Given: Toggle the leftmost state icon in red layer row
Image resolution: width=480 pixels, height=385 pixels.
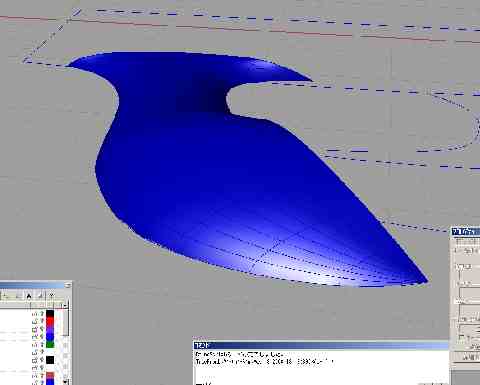Looking at the screenshot, I should pyautogui.click(x=35, y=321).
